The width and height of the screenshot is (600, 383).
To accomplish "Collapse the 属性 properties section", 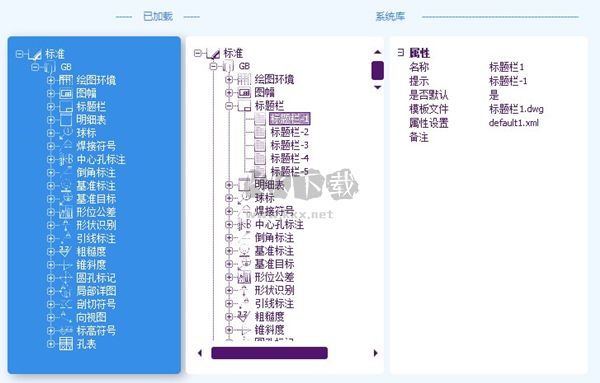I will click(x=401, y=52).
